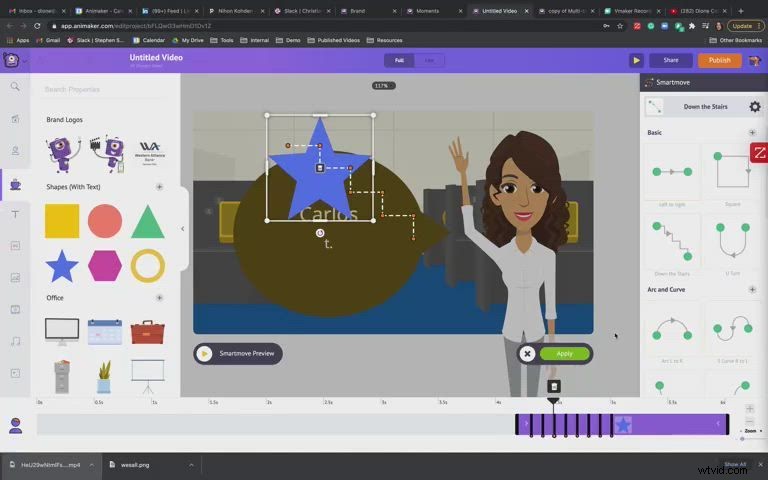The width and height of the screenshot is (768, 480).
Task: Play the Smartmove Preview
Action: tap(238, 354)
